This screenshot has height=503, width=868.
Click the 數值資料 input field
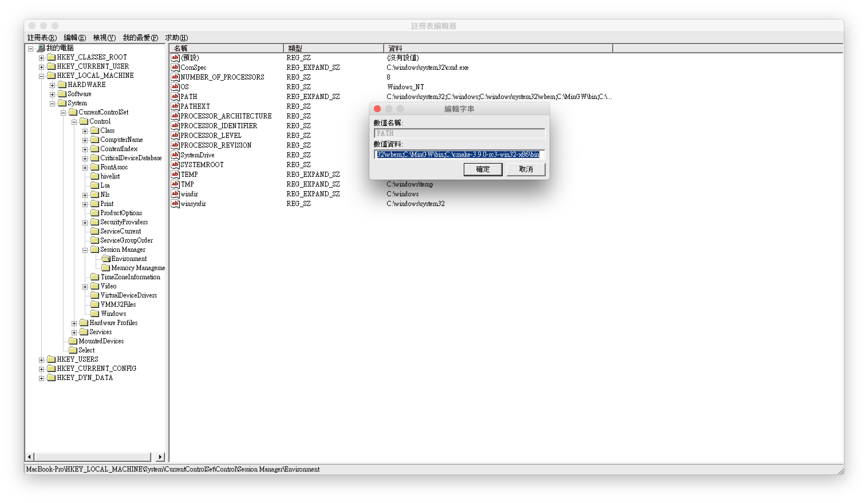pyautogui.click(x=458, y=155)
